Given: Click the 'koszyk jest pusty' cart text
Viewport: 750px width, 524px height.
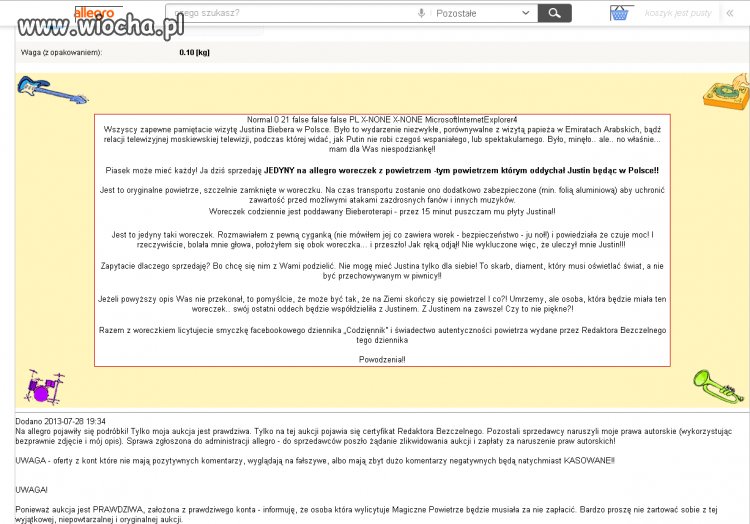Looking at the screenshot, I should coord(678,13).
